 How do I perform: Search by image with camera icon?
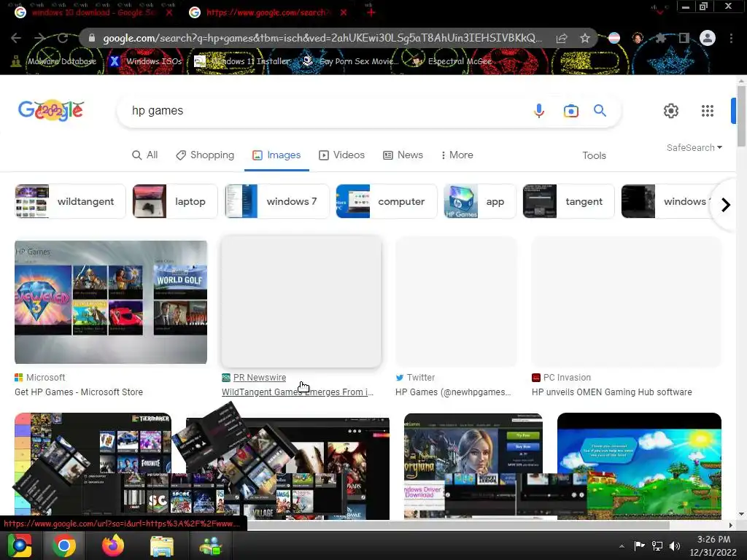[570, 111]
